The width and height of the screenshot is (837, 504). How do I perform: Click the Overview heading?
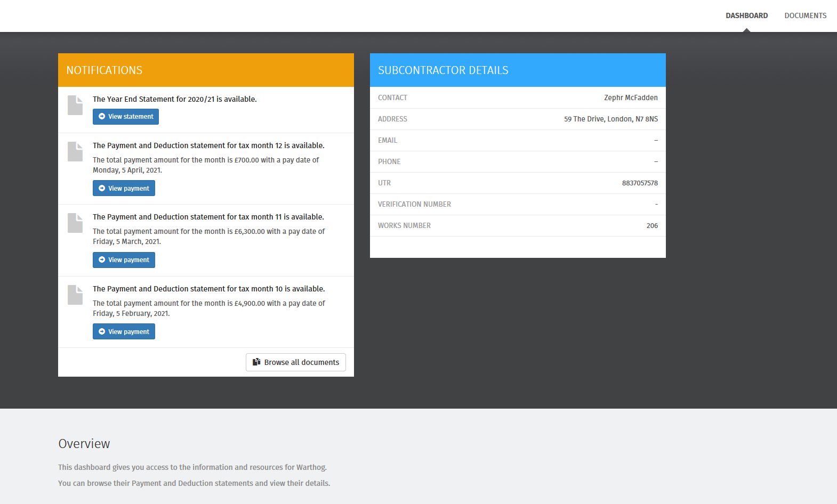coord(84,444)
